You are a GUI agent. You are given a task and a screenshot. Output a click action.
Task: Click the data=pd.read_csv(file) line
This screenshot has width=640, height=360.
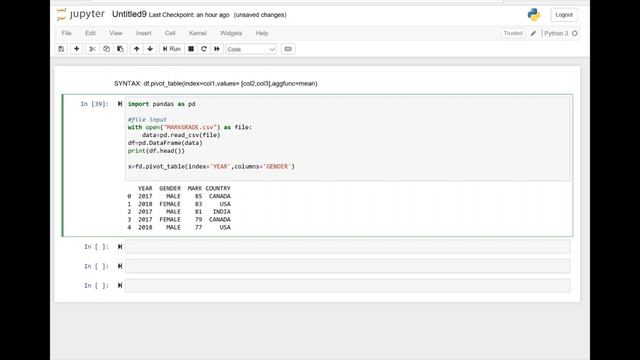181,135
